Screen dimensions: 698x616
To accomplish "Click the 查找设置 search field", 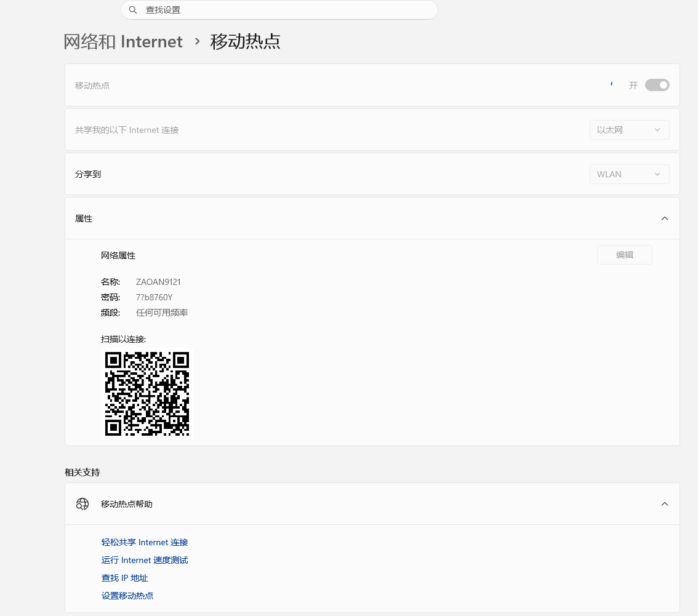I will click(x=279, y=10).
